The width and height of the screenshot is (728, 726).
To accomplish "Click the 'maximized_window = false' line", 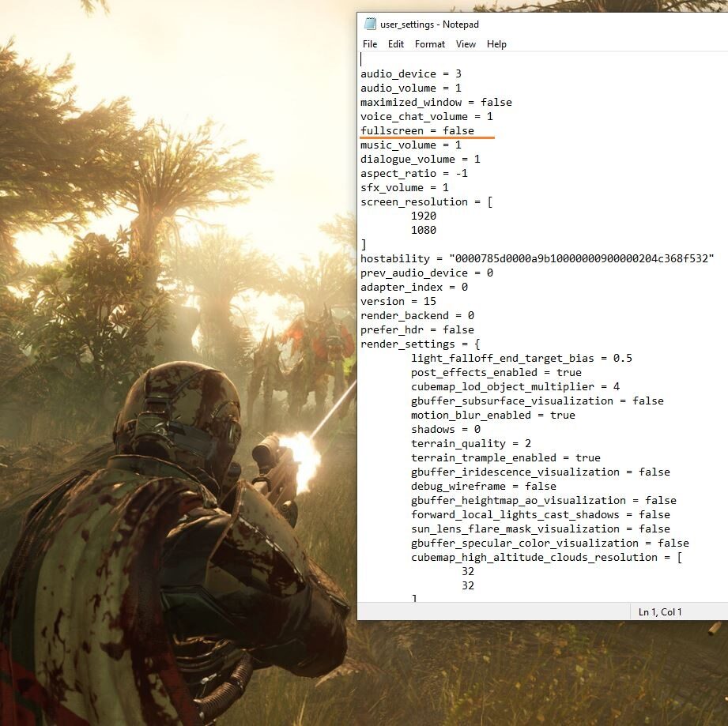I will pyautogui.click(x=436, y=102).
